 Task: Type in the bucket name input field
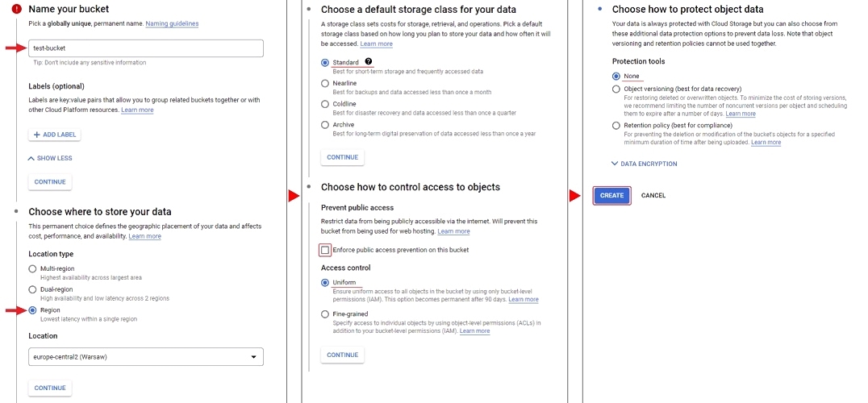[146, 48]
